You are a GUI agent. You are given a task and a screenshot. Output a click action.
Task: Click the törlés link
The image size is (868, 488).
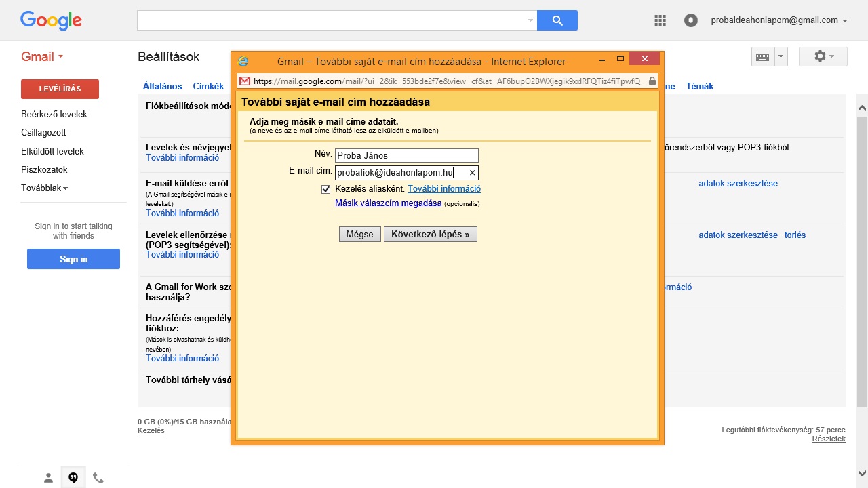[x=795, y=235]
